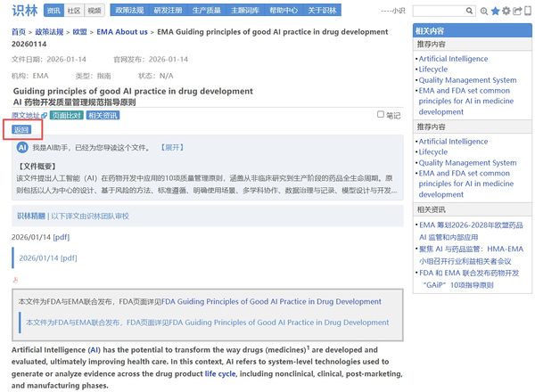Open settings gear icon in header
The width and height of the screenshot is (535, 392).
pos(506,12)
